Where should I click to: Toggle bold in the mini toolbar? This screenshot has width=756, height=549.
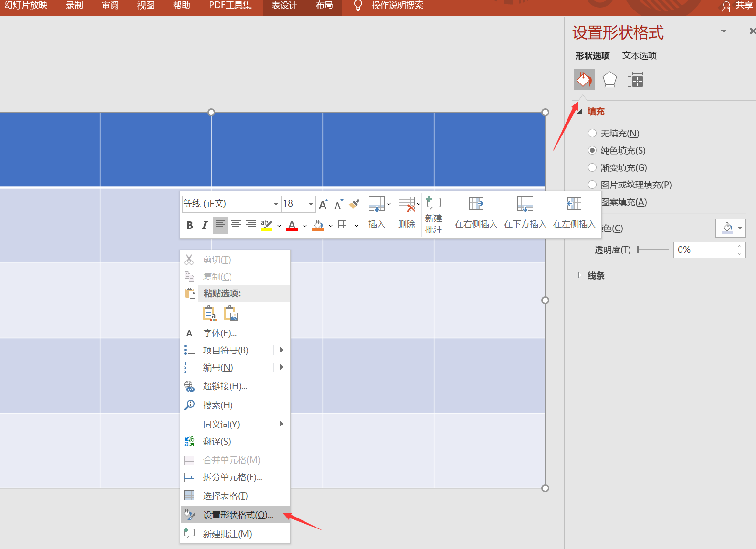(189, 225)
